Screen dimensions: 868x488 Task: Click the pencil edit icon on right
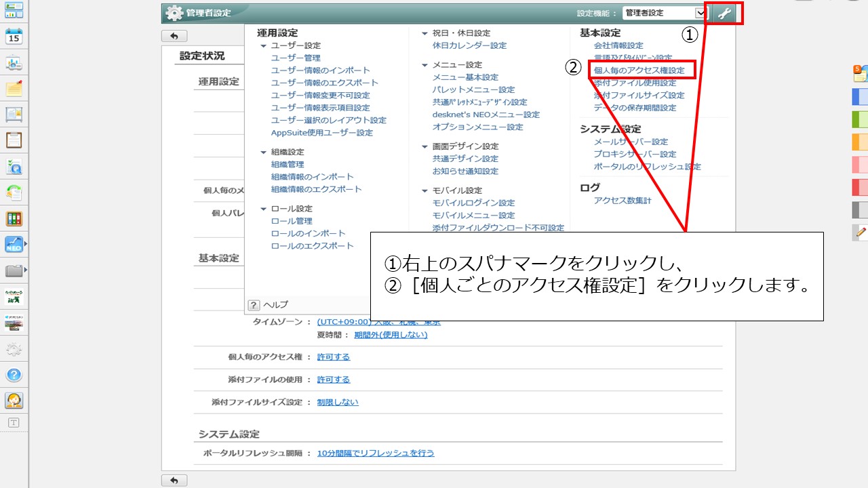coord(861,232)
